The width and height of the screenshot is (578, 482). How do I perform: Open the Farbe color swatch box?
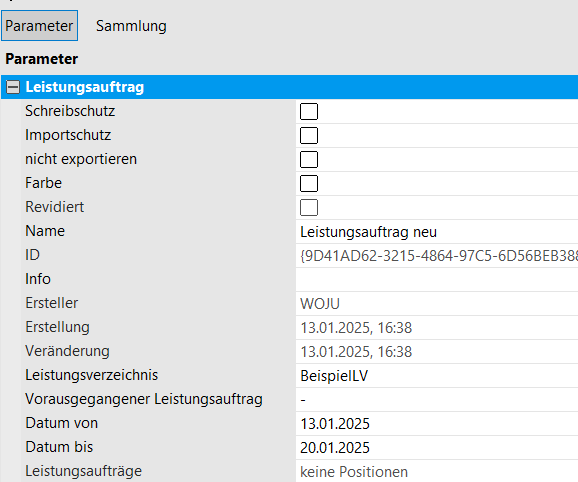(x=309, y=183)
